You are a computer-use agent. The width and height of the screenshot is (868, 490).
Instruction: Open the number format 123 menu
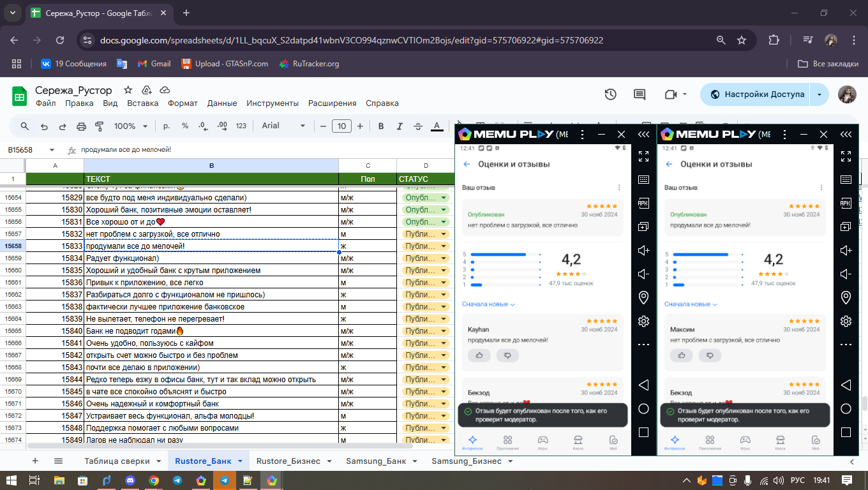[x=241, y=126]
